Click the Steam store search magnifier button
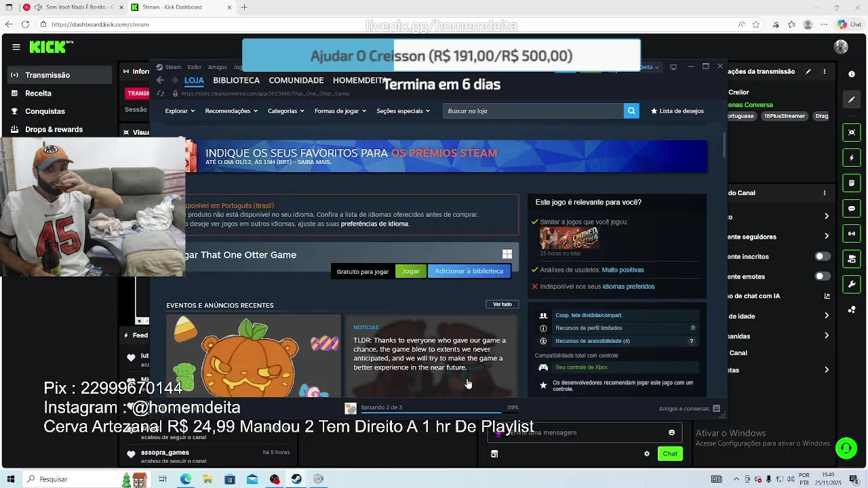 (631, 110)
